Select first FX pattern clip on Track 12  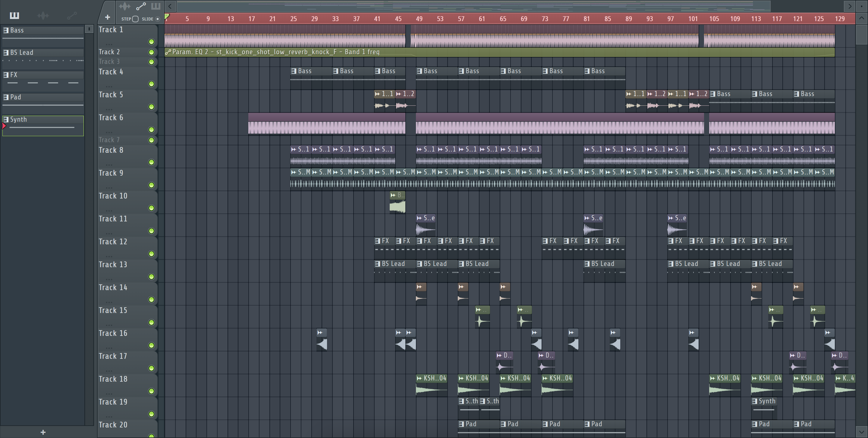click(x=385, y=248)
